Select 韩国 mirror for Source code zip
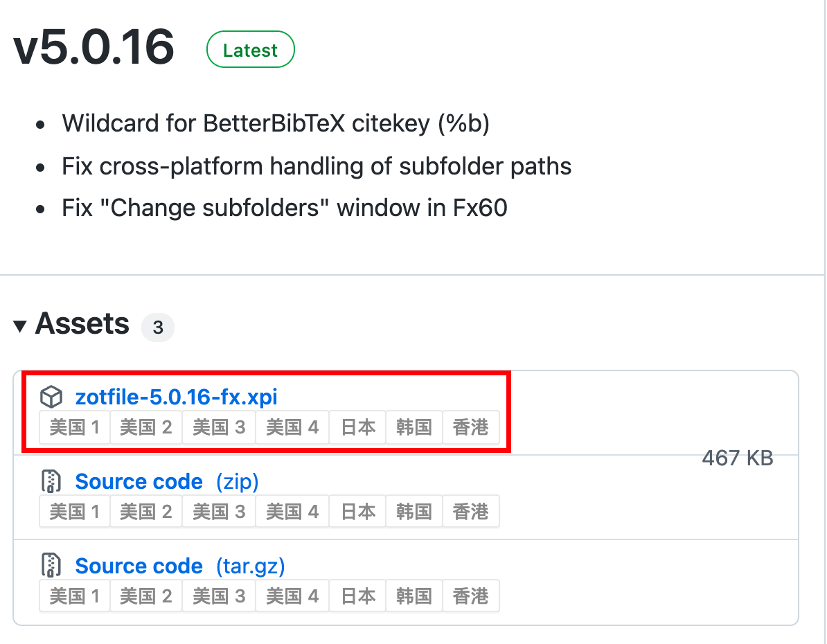This screenshot has height=644, width=827. (x=414, y=512)
